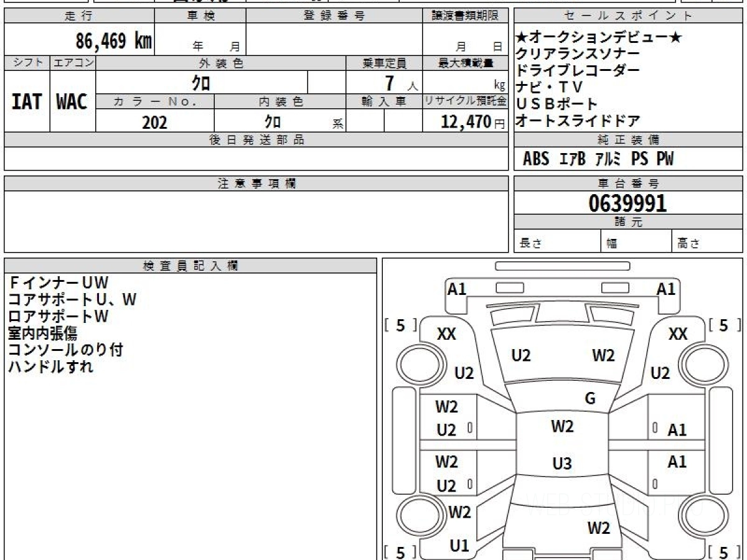Select the ナビ・TV sales point
Viewport: 747px width, 560px height.
pyautogui.click(x=549, y=88)
